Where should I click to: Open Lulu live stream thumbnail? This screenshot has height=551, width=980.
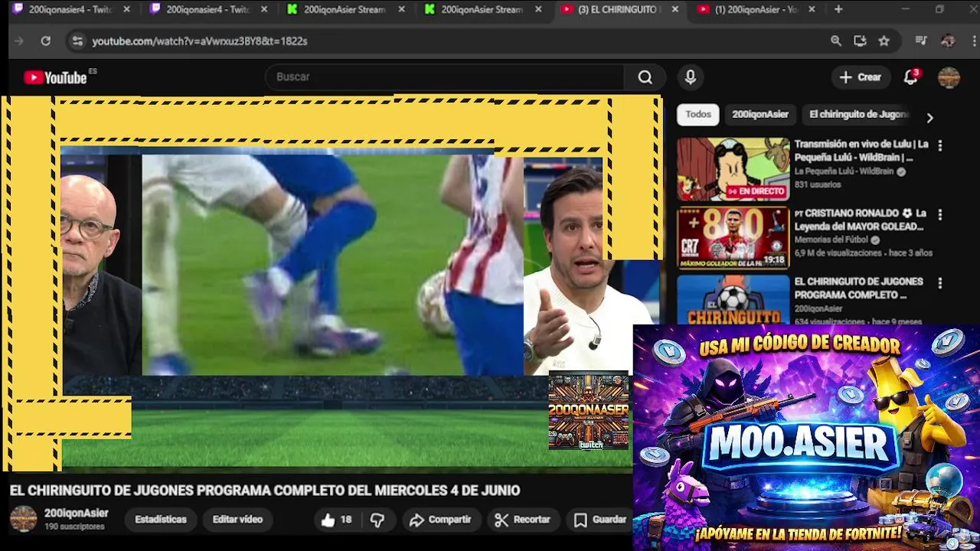733,169
